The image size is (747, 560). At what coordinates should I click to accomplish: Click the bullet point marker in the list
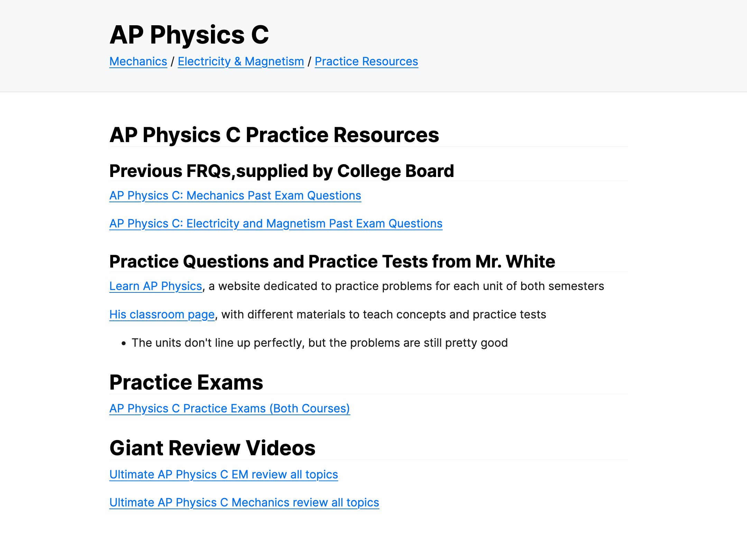(123, 343)
